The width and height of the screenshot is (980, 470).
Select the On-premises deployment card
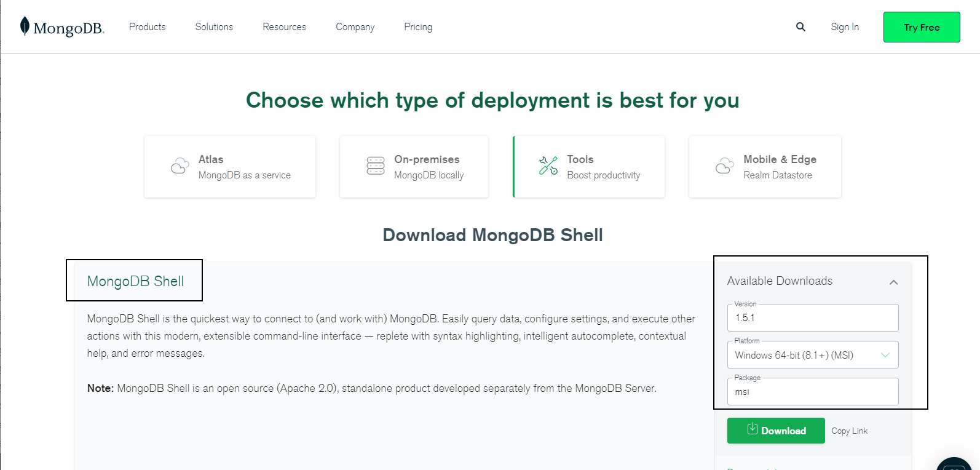pos(414,167)
